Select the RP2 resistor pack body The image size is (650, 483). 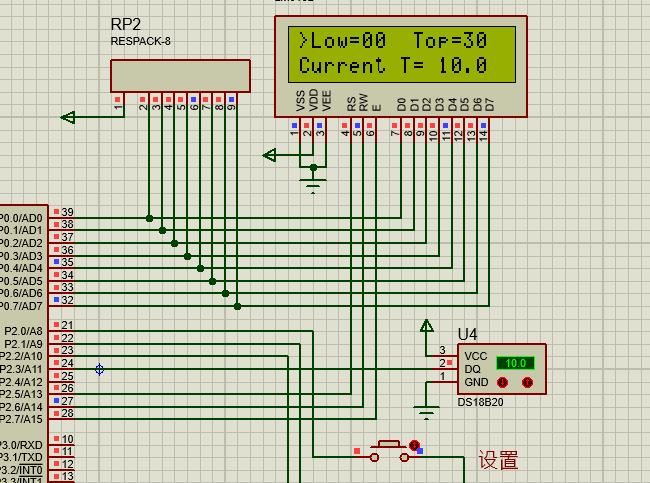180,76
